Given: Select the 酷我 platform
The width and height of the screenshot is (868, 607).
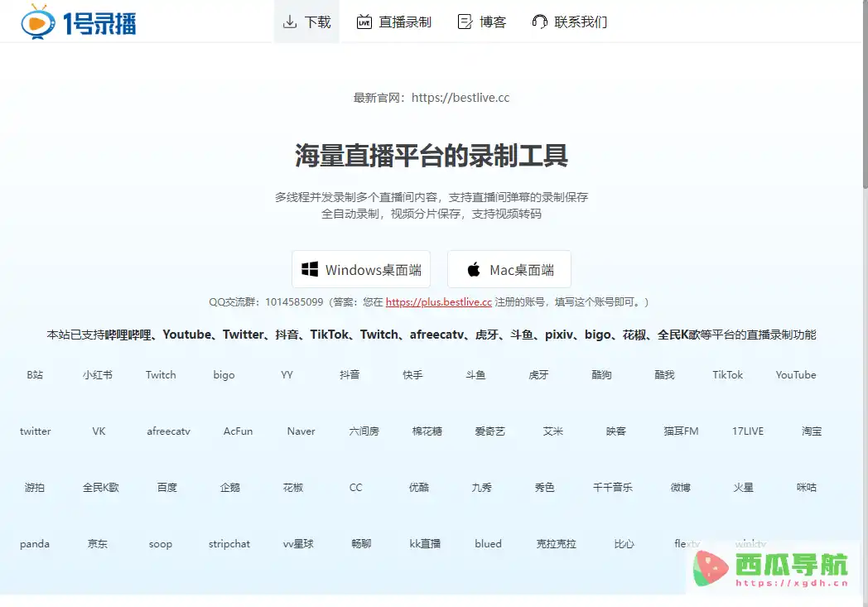Looking at the screenshot, I should tap(665, 374).
